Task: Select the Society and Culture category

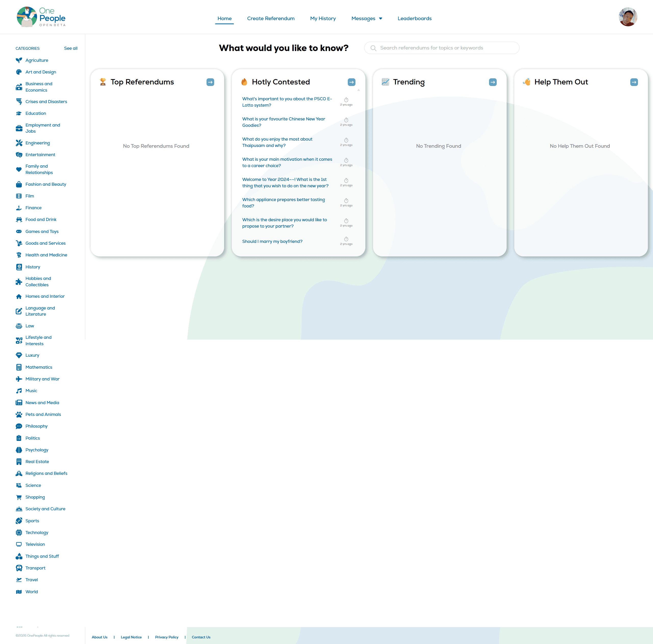Action: [45, 509]
